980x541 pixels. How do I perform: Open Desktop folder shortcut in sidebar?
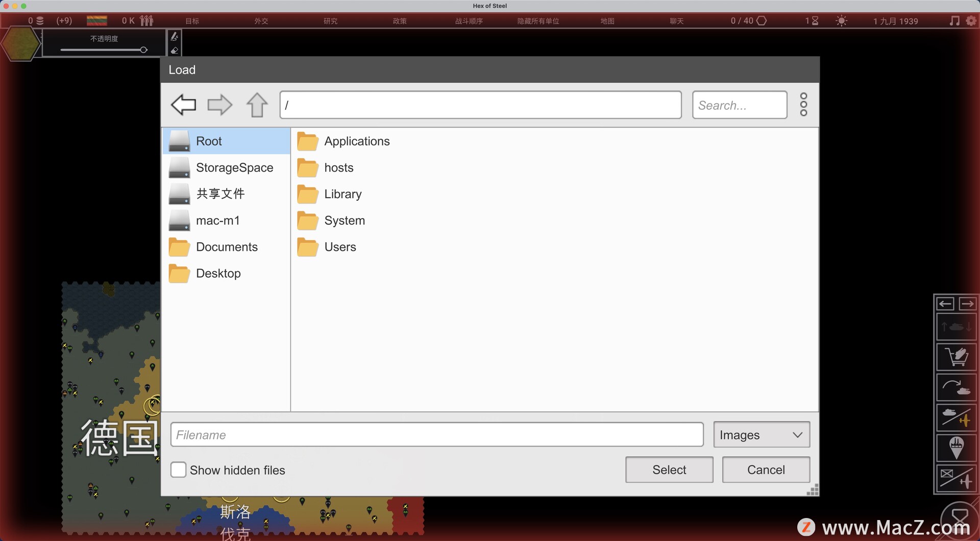(x=226, y=273)
